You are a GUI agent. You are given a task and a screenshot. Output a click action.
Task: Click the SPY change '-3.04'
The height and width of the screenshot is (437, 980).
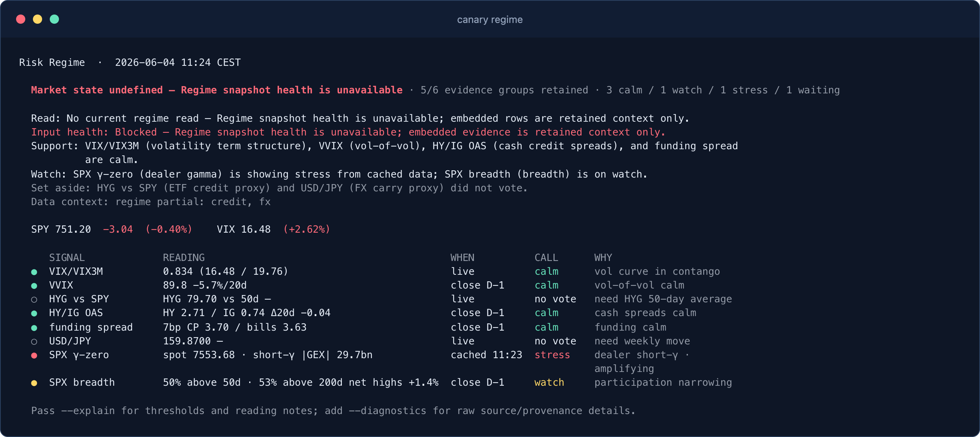[x=118, y=229]
